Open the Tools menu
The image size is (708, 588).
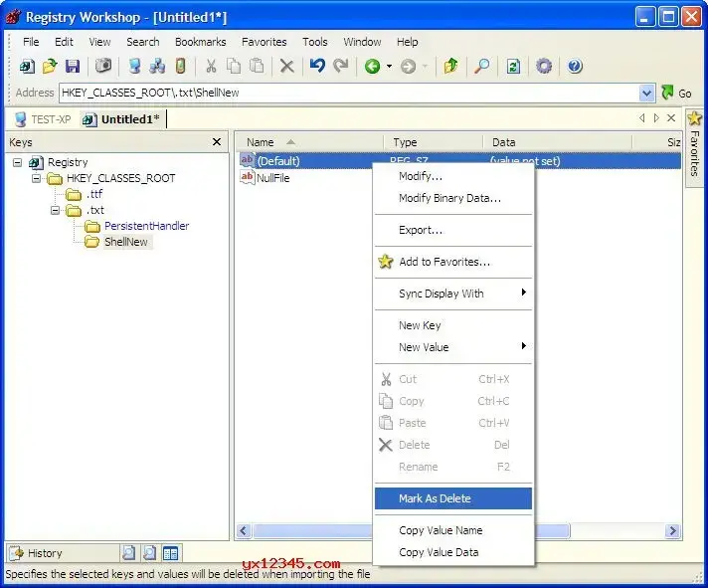314,42
